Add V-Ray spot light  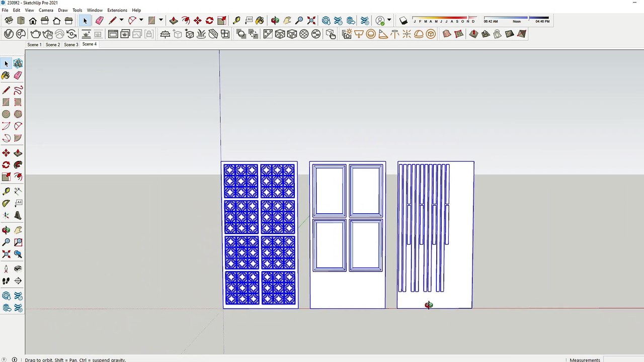point(383,34)
